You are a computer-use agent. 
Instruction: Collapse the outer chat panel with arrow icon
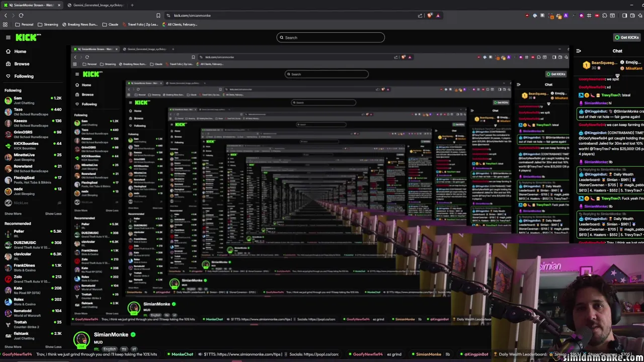(579, 51)
